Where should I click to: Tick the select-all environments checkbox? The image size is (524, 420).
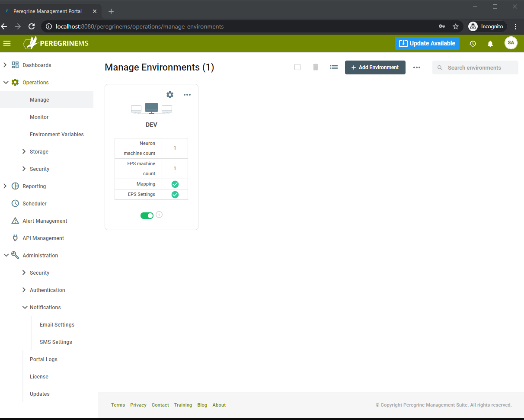(x=297, y=67)
